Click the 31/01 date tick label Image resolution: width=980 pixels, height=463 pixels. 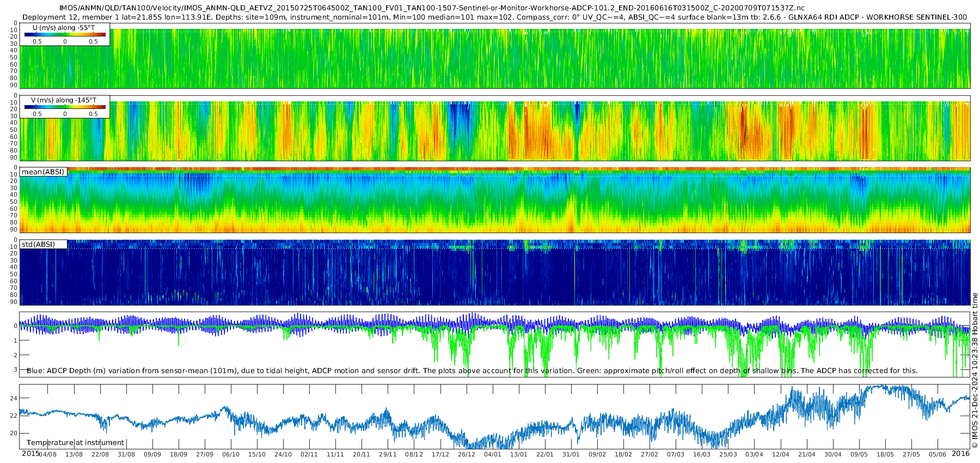click(571, 454)
